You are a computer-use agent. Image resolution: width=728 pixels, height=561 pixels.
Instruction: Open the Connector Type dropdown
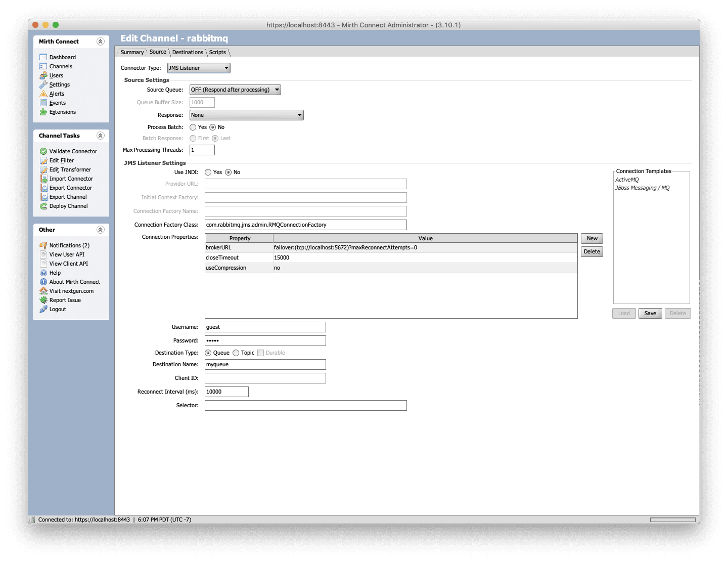[199, 68]
